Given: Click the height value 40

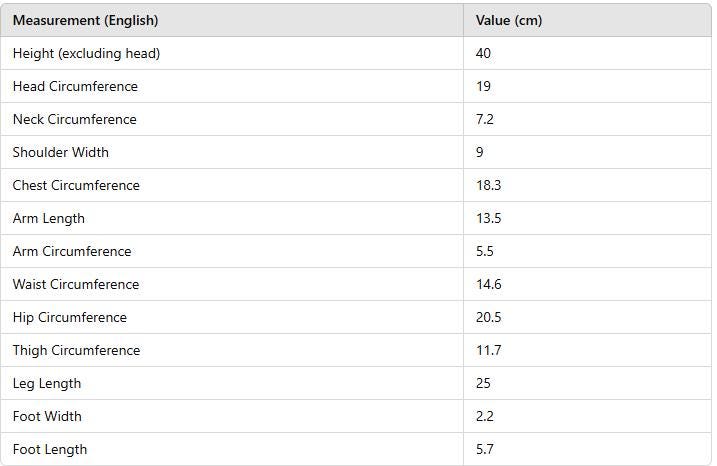Looking at the screenshot, I should (x=484, y=53).
